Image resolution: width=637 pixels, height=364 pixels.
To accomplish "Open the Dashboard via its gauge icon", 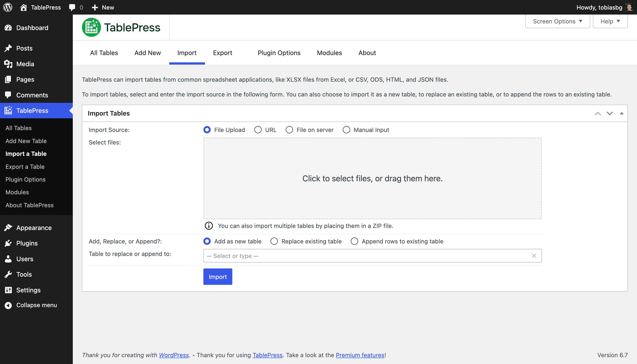I will tap(8, 28).
